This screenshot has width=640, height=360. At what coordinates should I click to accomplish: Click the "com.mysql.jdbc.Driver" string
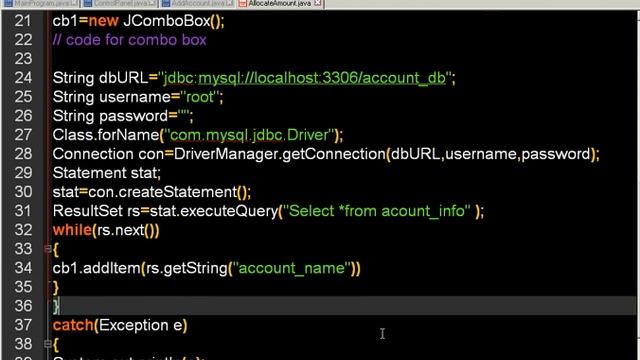coord(249,135)
